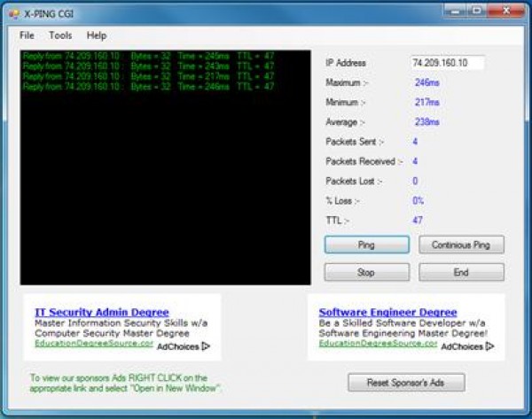This screenshot has width=532, height=419.
Task: Click the End button
Action: pyautogui.click(x=461, y=272)
